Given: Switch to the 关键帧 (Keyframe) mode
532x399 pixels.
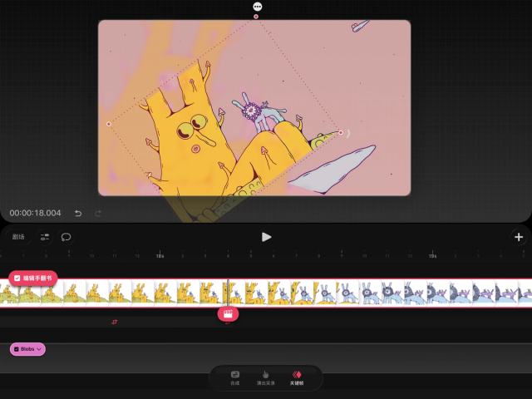Looking at the screenshot, I should pyautogui.click(x=297, y=378).
